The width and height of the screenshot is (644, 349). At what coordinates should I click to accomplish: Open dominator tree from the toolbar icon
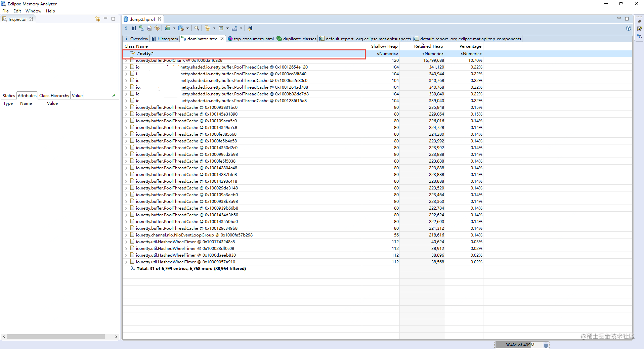[x=141, y=28]
